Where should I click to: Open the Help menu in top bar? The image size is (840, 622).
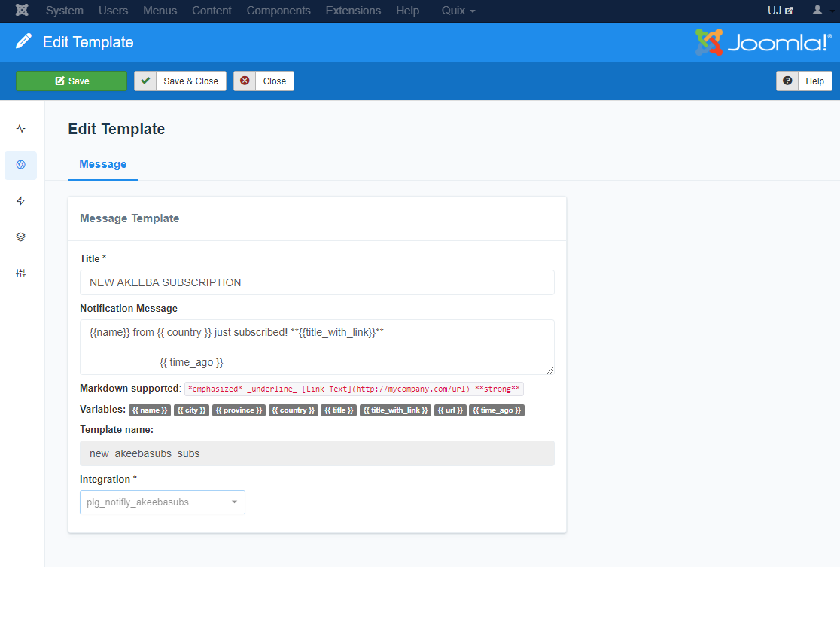tap(408, 11)
